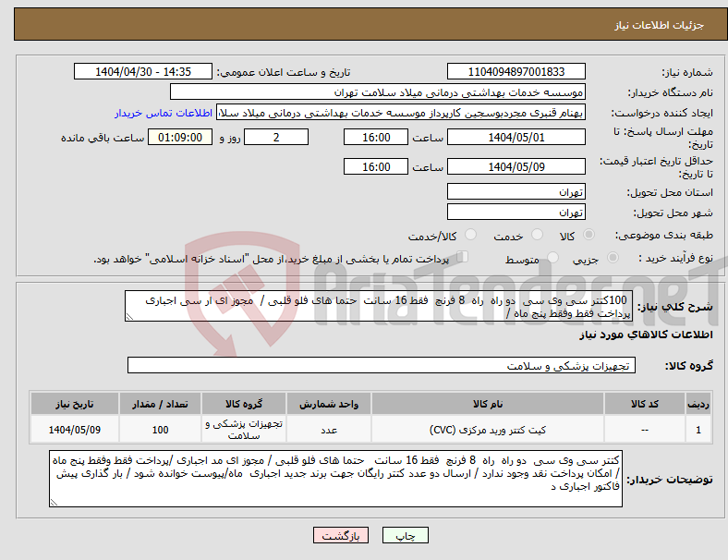Click resize handle of توضیحات خریدار text area
728x560 pixels.
pos(54,503)
